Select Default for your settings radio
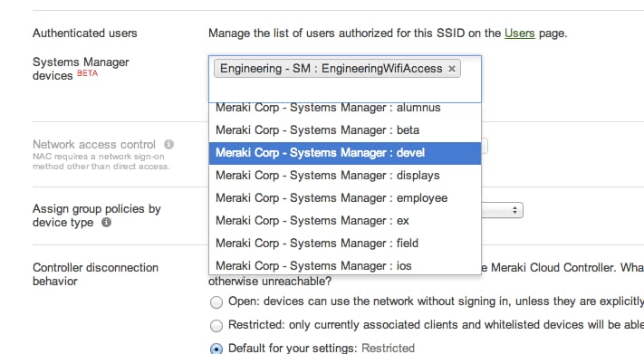 point(216,349)
